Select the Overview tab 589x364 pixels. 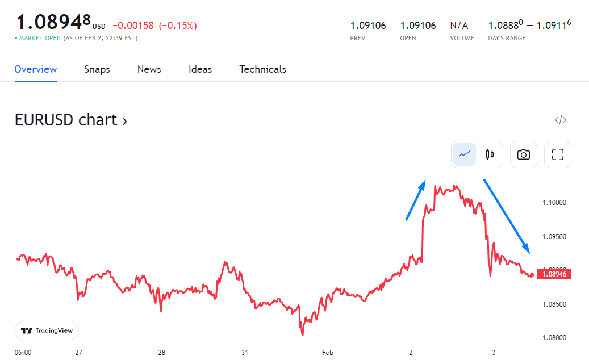pos(36,69)
